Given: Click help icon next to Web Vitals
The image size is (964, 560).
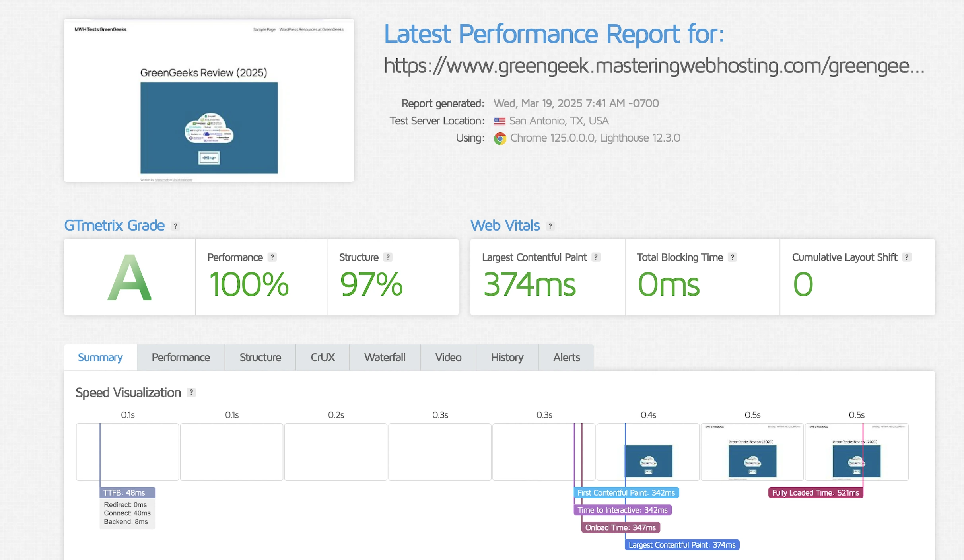Looking at the screenshot, I should [550, 226].
